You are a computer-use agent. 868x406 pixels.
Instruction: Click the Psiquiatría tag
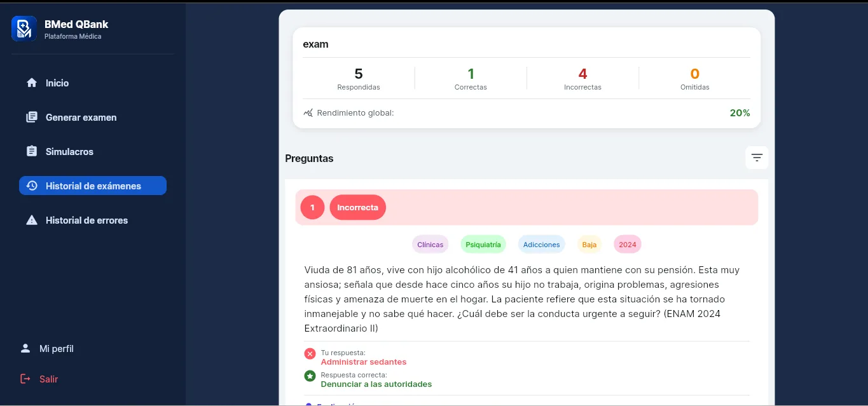click(x=483, y=244)
